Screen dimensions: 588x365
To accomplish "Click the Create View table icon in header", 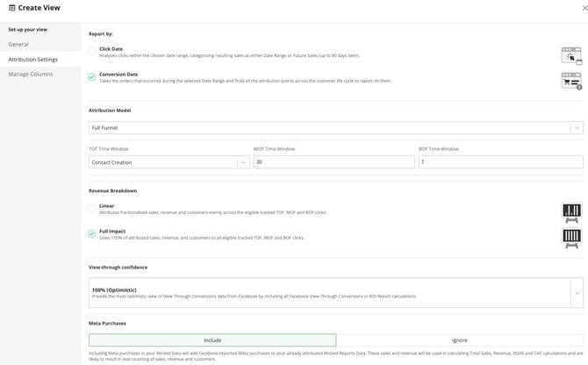I will point(12,8).
